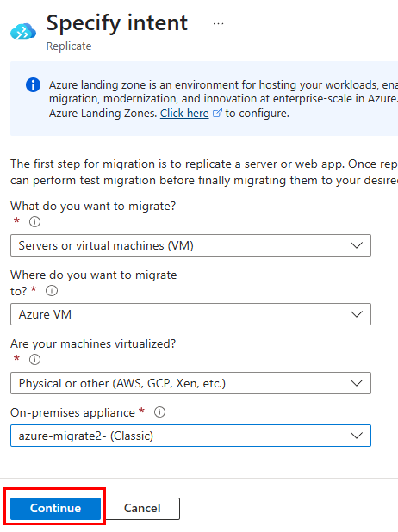Open the ellipsis menu beside Specify intent
The height and width of the screenshot is (532, 398).
click(x=218, y=24)
